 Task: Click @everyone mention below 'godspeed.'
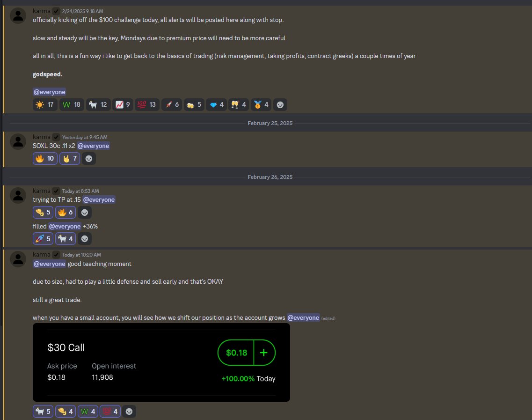49,92
